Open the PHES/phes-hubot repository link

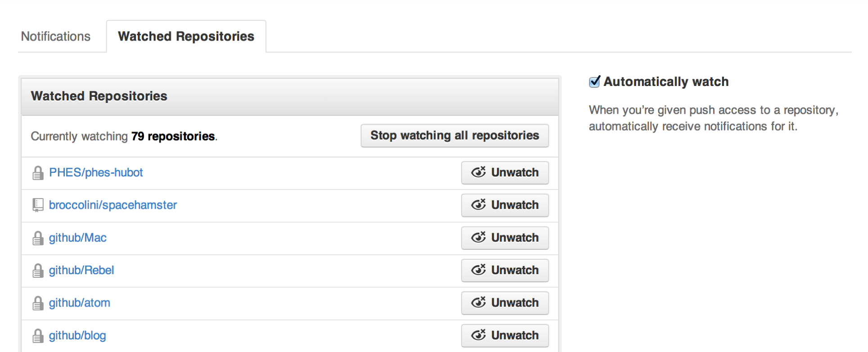tap(96, 173)
